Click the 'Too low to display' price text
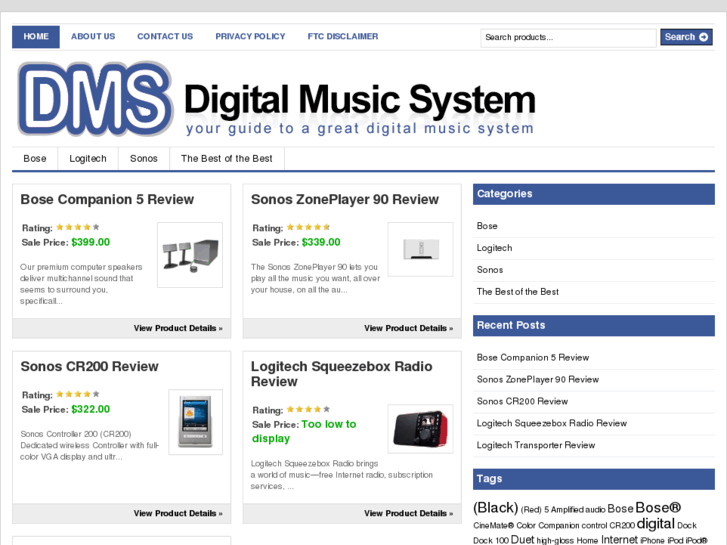The image size is (727, 545). [304, 431]
